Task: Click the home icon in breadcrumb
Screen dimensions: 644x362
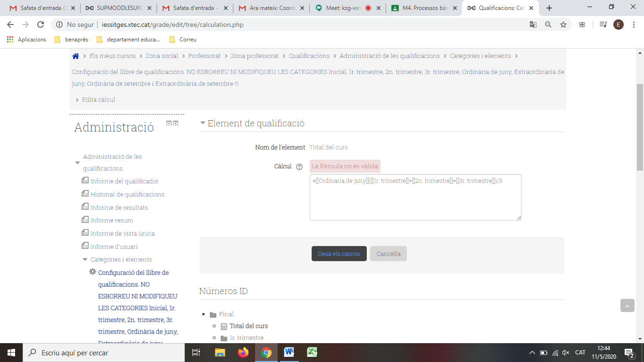Action: pyautogui.click(x=75, y=56)
